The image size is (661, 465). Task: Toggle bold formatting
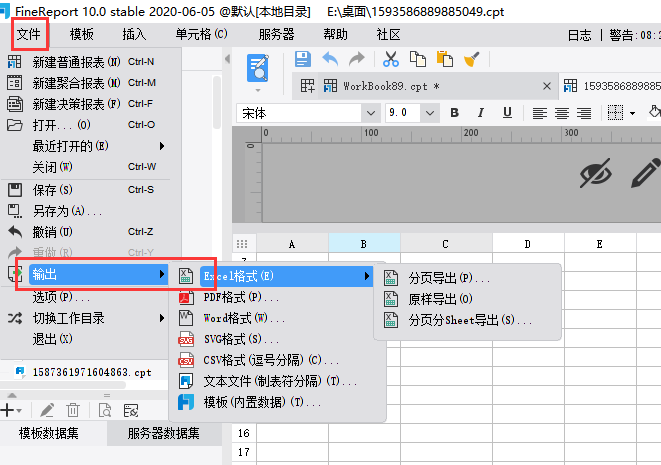pyautogui.click(x=454, y=113)
